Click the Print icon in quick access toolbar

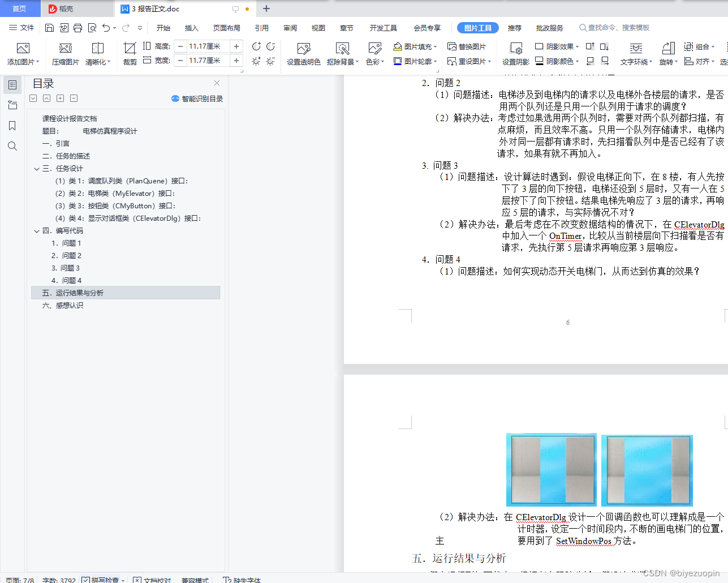pyautogui.click(x=77, y=28)
